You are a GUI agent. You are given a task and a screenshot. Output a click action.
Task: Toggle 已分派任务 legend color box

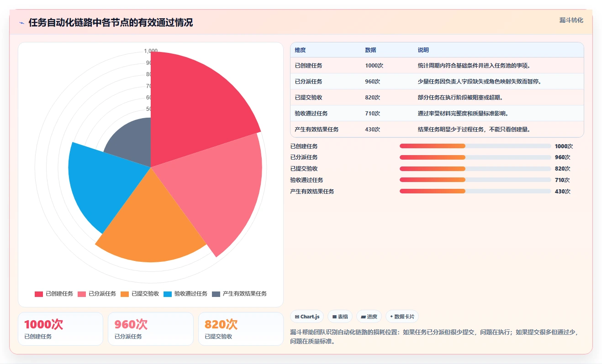click(82, 294)
